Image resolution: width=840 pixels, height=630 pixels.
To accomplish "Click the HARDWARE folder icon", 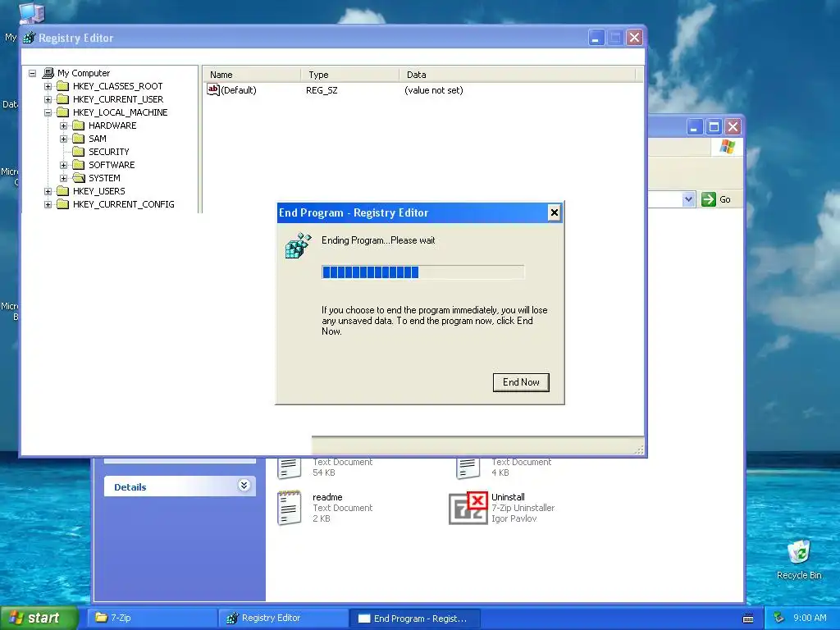I will 79,126.
